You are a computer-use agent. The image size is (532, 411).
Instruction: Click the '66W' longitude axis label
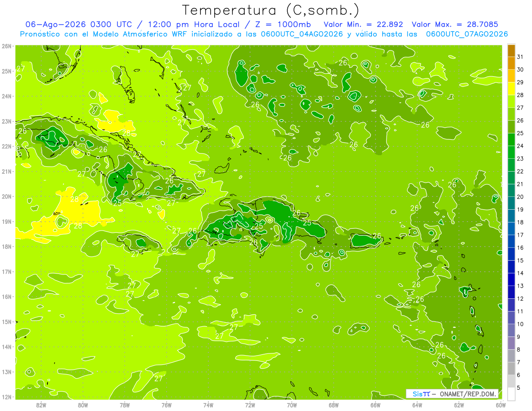click(x=376, y=405)
